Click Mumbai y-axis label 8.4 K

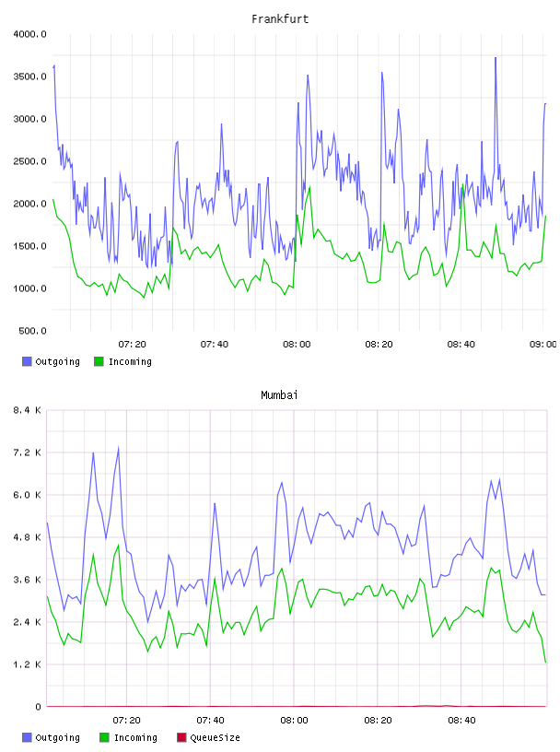28,410
